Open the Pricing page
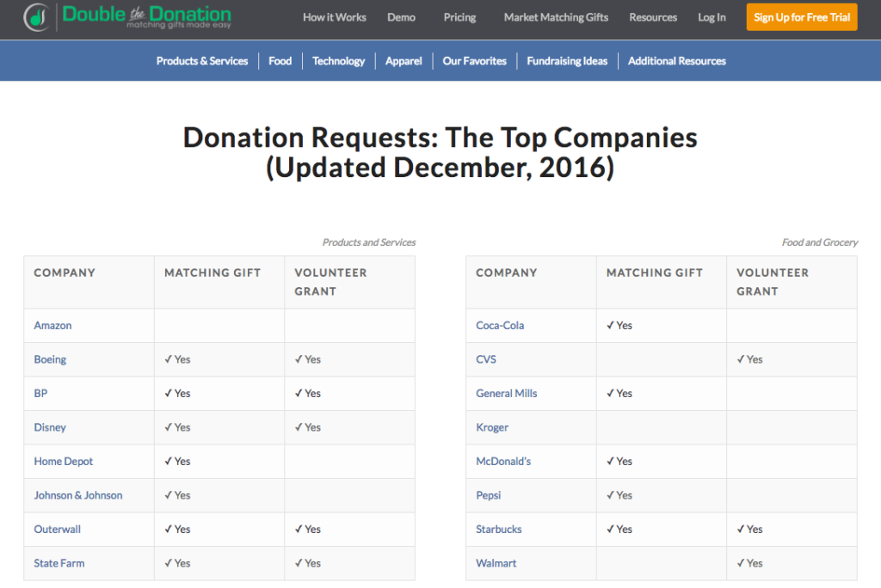881x588 pixels. click(459, 16)
